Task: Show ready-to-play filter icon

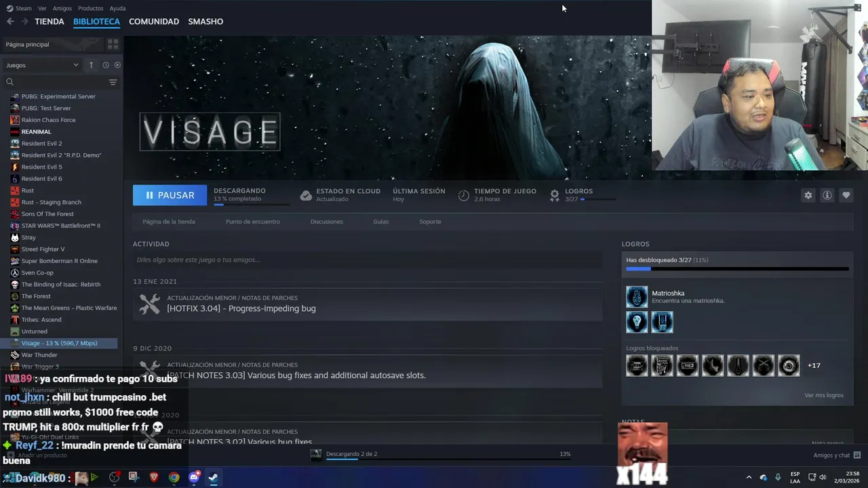Action: click(x=117, y=65)
